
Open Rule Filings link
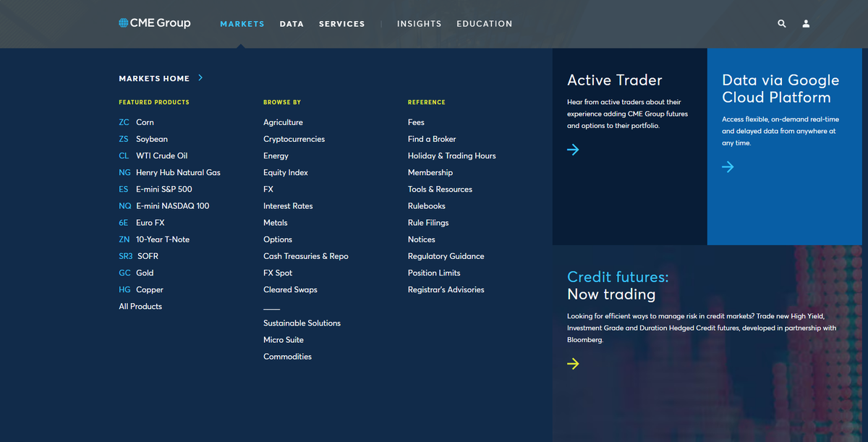click(428, 223)
